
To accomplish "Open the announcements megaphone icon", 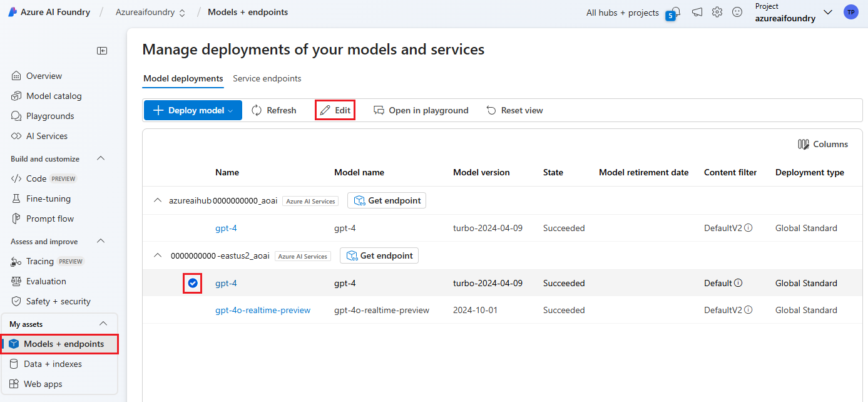I will pyautogui.click(x=697, y=12).
